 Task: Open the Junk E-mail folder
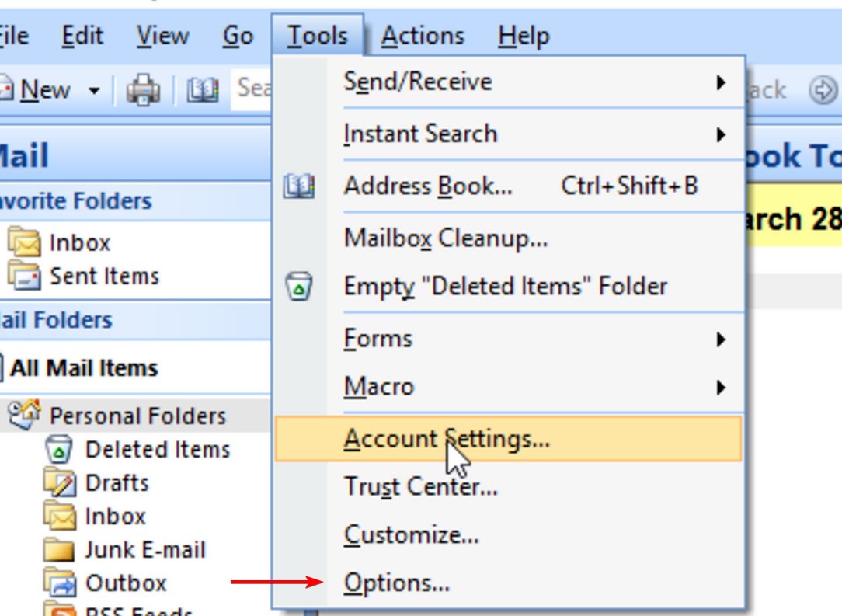[x=145, y=550]
